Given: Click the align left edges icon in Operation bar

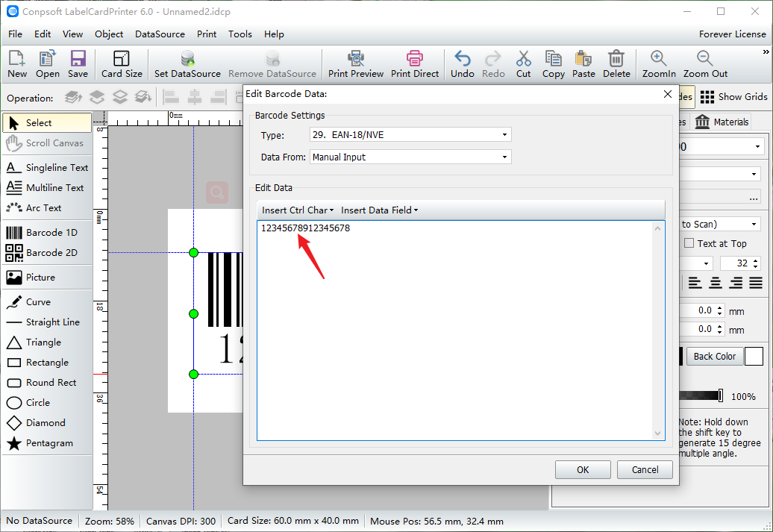Looking at the screenshot, I should 171,97.
